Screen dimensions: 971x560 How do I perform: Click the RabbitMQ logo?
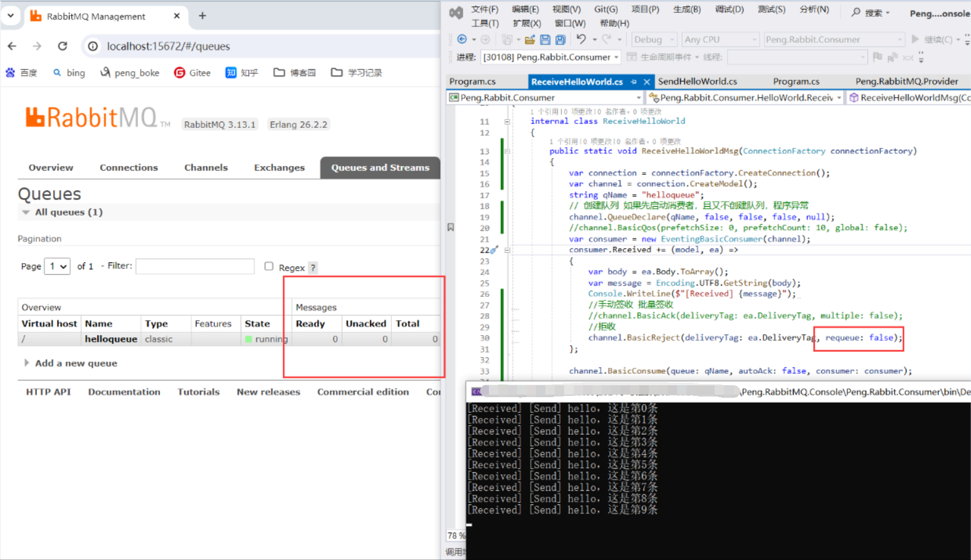[x=97, y=117]
